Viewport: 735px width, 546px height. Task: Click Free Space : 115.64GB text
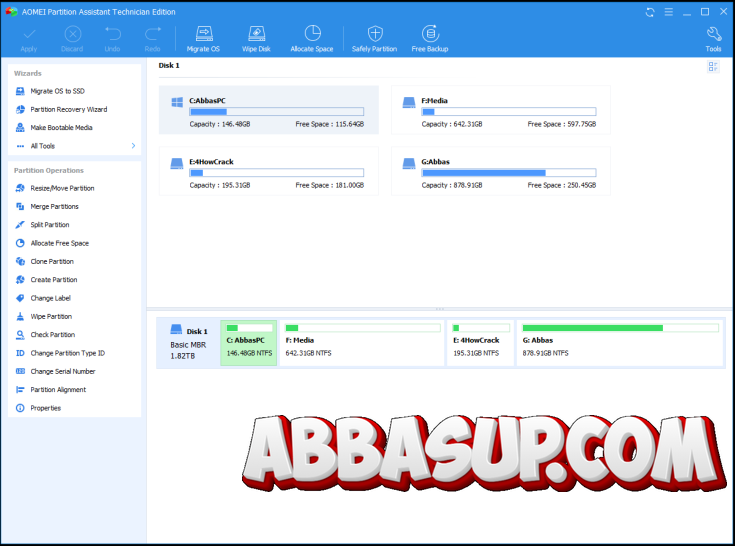click(330, 124)
